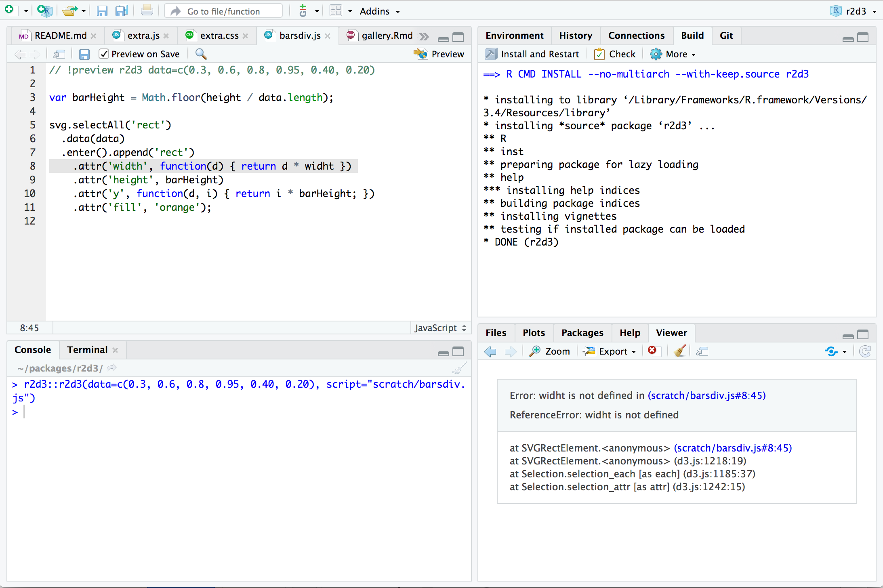Open the Terminal tab
The image size is (883, 588).
click(x=87, y=350)
